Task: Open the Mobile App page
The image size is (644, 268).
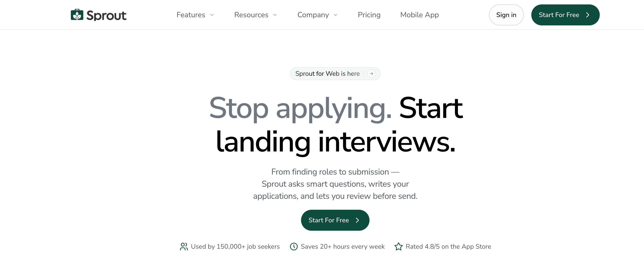Action: [x=420, y=15]
